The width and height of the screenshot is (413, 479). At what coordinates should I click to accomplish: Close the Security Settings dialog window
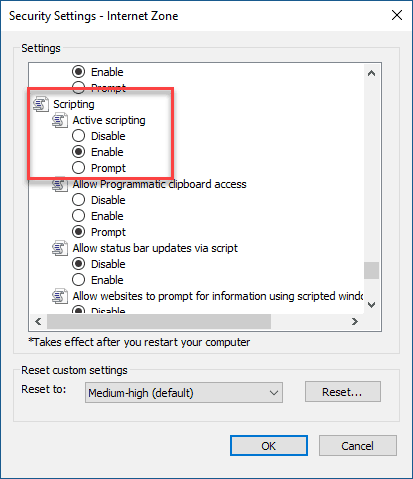pyautogui.click(x=397, y=15)
